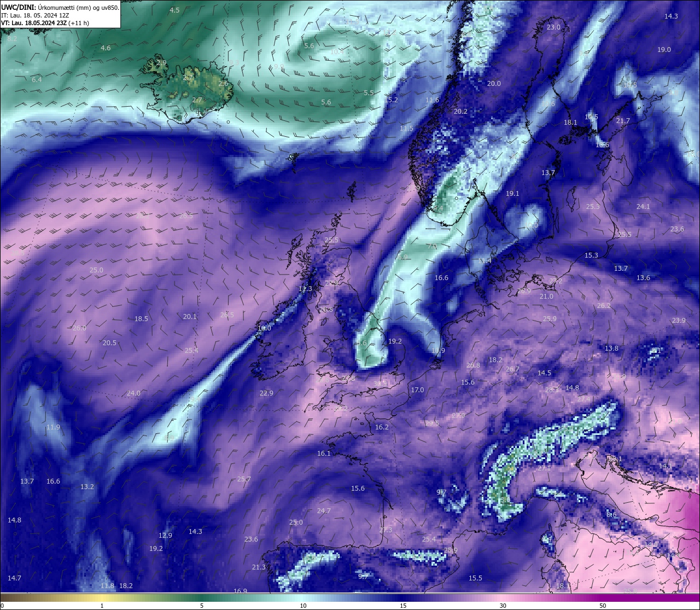
Task: Click the value 27.3 over southwest France
Action: tap(386, 530)
